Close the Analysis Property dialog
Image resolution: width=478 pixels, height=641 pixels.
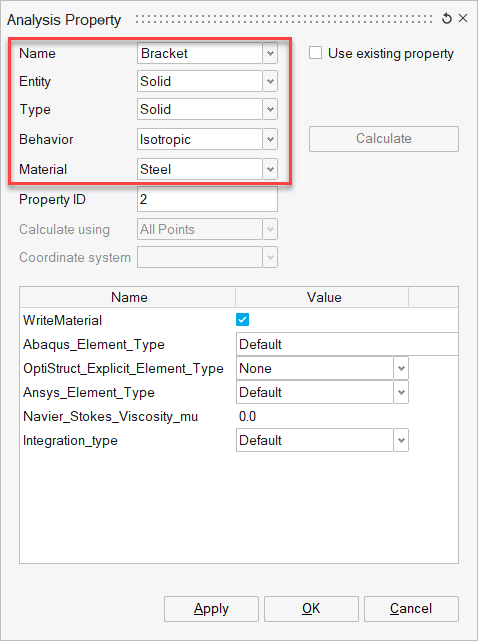(463, 18)
